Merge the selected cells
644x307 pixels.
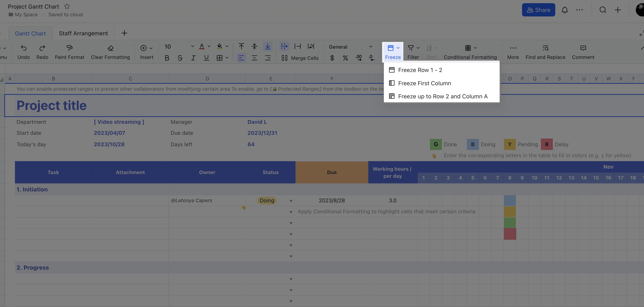300,58
